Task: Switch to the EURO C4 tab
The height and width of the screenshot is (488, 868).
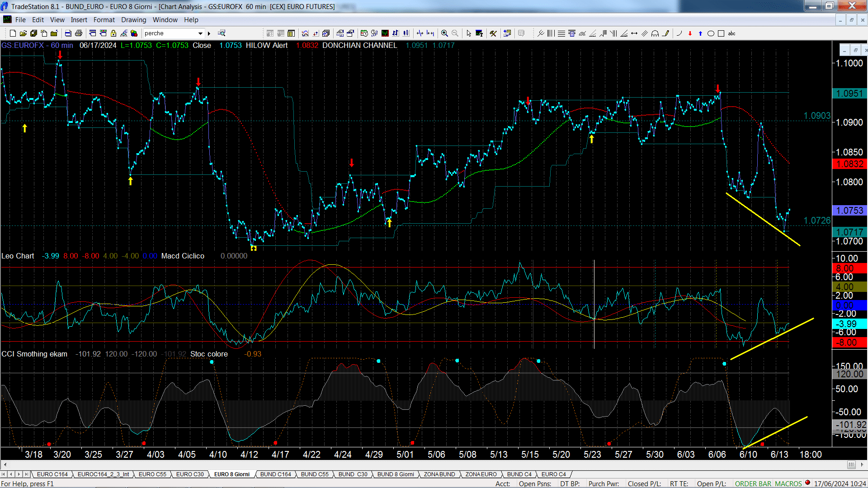Action: tap(554, 474)
